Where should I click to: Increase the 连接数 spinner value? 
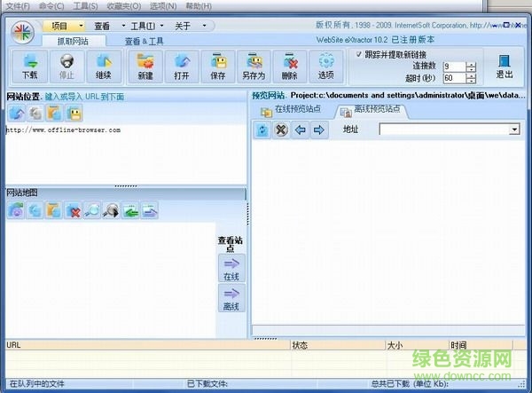pos(471,63)
